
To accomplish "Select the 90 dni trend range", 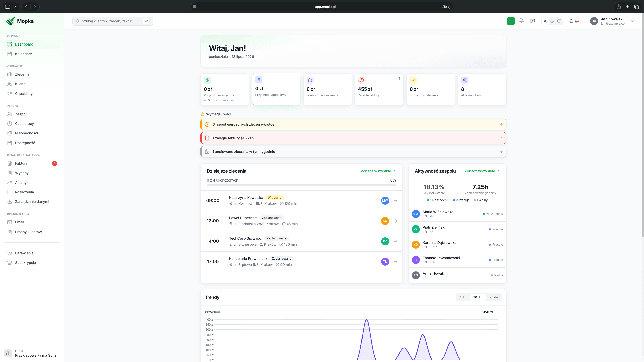I will point(494,297).
